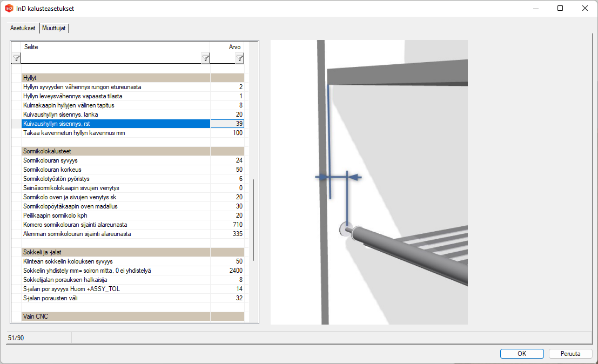This screenshot has height=364, width=598.
Task: Open the Arvo column filter icon
Action: coord(239,58)
